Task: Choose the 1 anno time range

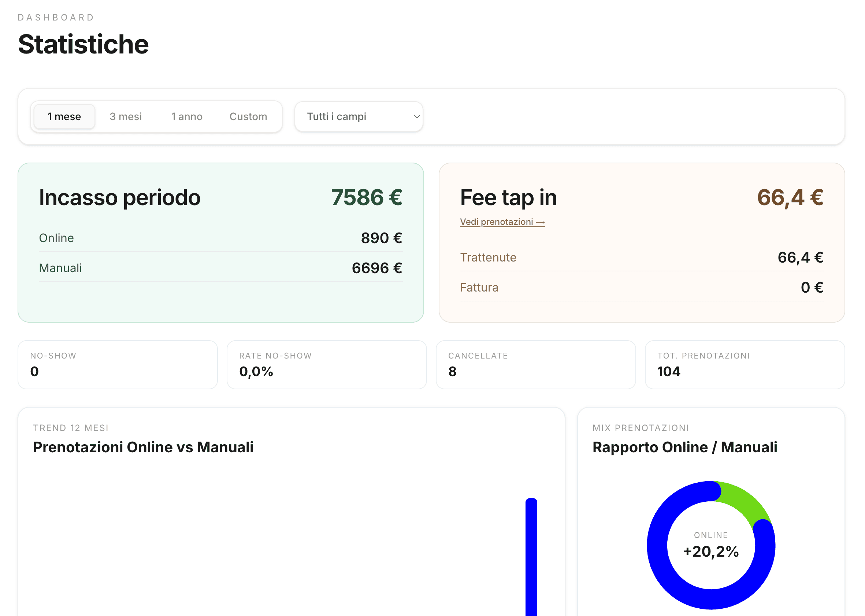Action: [x=186, y=116]
